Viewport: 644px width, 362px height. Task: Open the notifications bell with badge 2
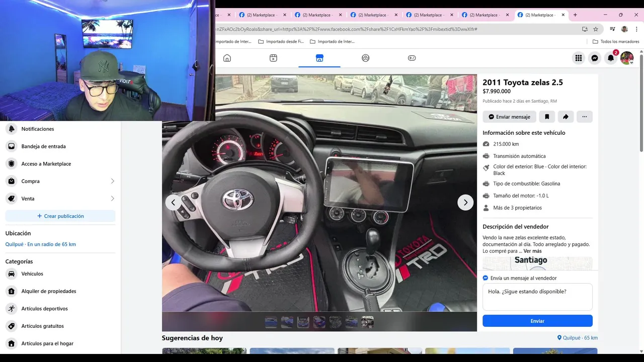coord(611,58)
